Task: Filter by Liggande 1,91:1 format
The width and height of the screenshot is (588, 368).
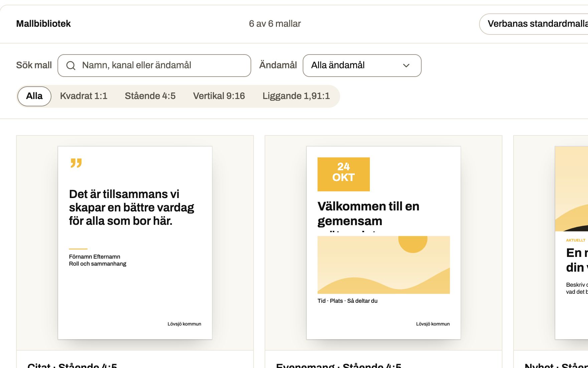Action: point(296,96)
